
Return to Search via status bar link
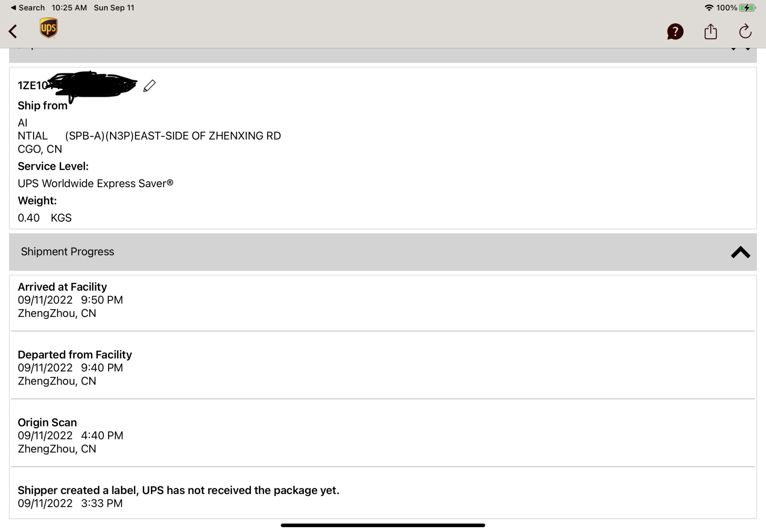pyautogui.click(x=28, y=8)
